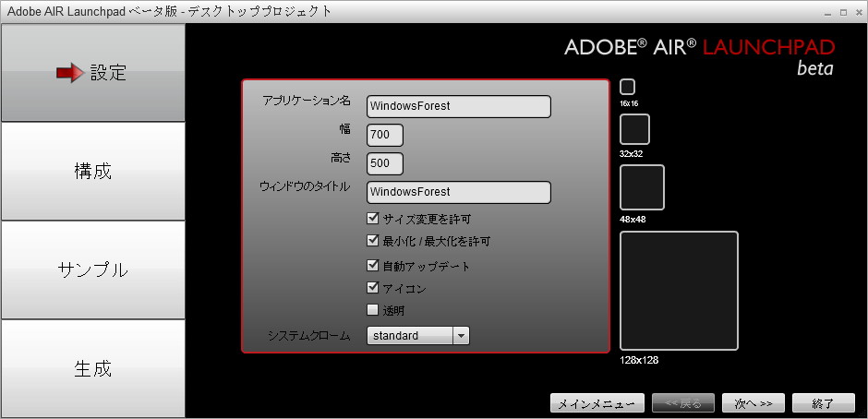Select the 48x48 icon placeholder
Image resolution: width=868 pixels, height=419 pixels.
coord(642,187)
